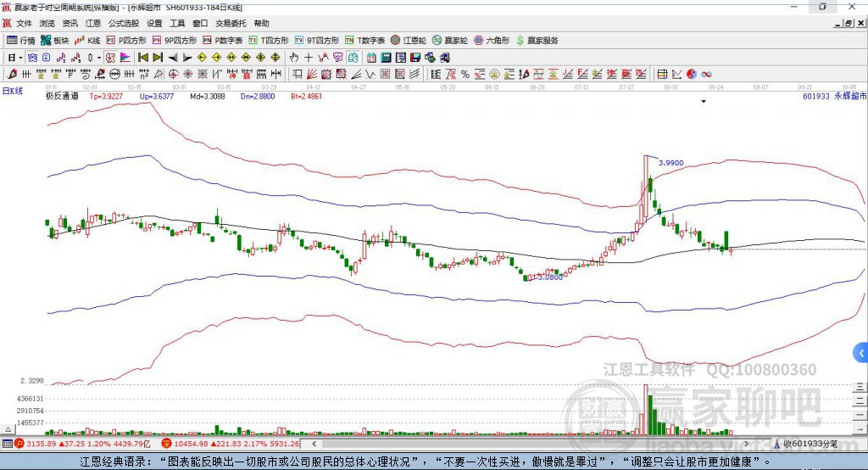Click the price-time angle triangle icon
868x470 pixels.
click(159, 75)
